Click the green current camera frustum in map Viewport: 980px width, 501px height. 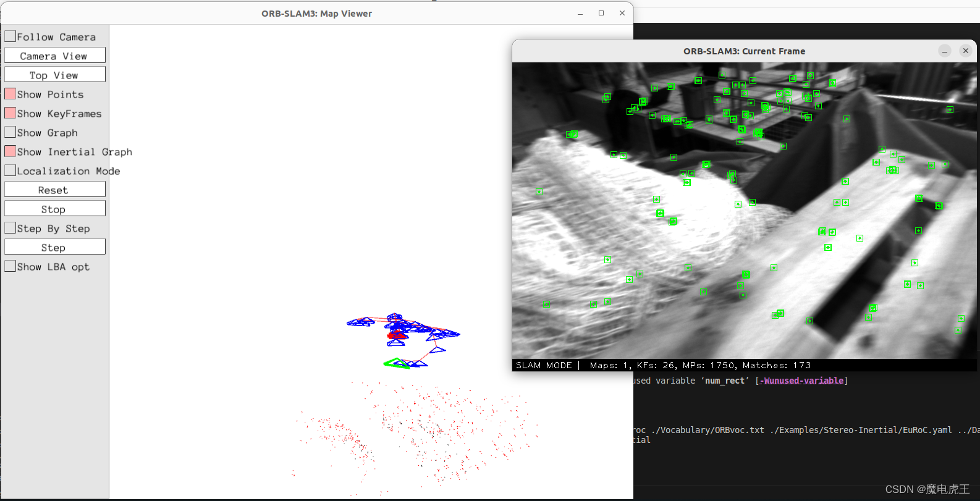pos(397,363)
